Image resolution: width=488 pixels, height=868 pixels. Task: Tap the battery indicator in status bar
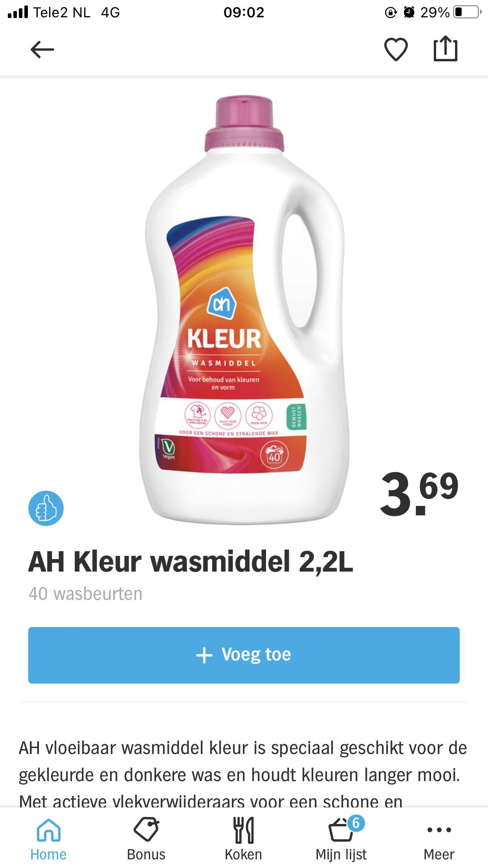467,12
